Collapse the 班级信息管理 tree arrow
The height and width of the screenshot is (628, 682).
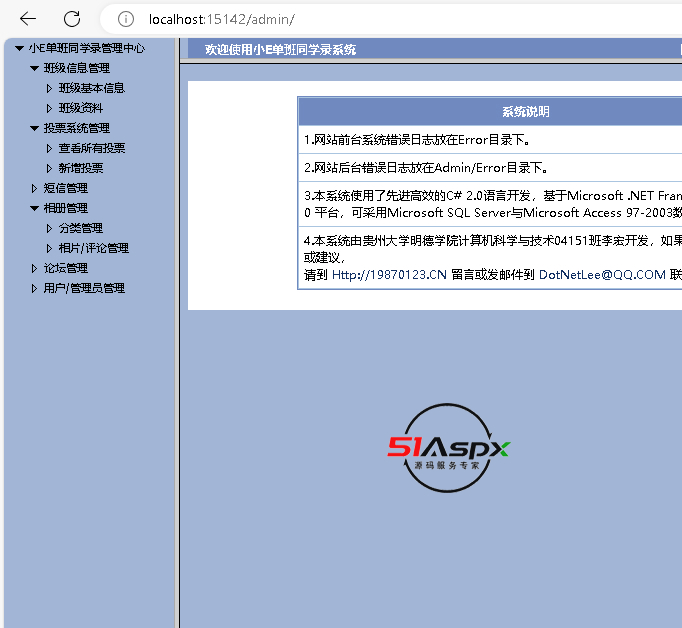[x=34, y=68]
